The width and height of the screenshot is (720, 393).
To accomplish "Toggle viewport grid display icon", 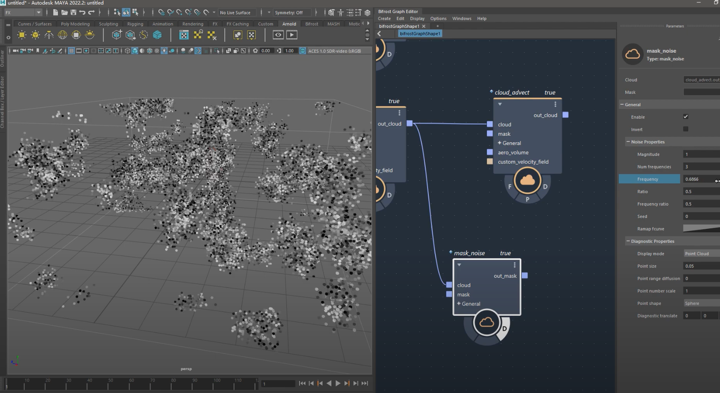I will pyautogui.click(x=71, y=51).
